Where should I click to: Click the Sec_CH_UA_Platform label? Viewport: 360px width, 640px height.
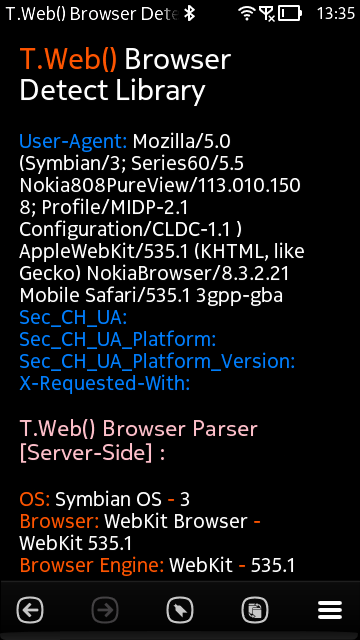118,340
